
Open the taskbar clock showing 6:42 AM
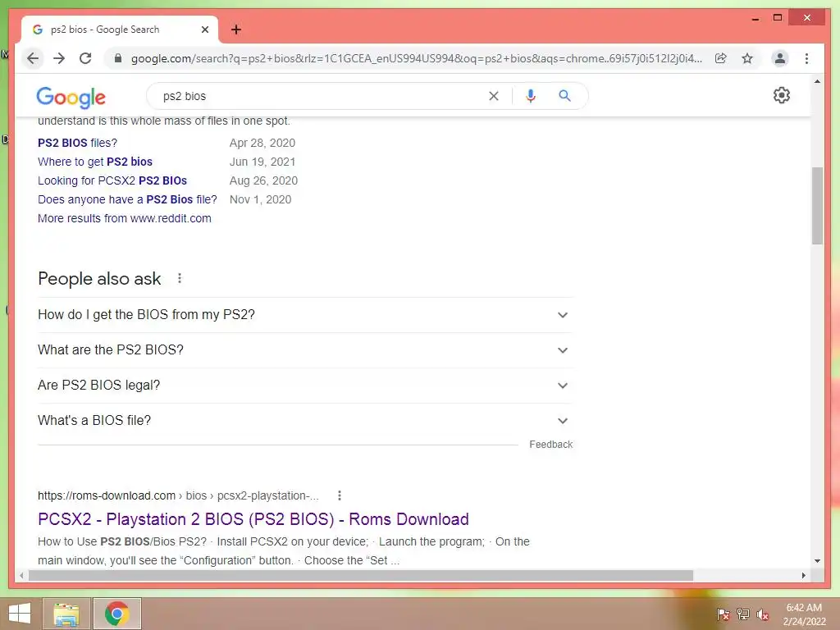(x=804, y=614)
